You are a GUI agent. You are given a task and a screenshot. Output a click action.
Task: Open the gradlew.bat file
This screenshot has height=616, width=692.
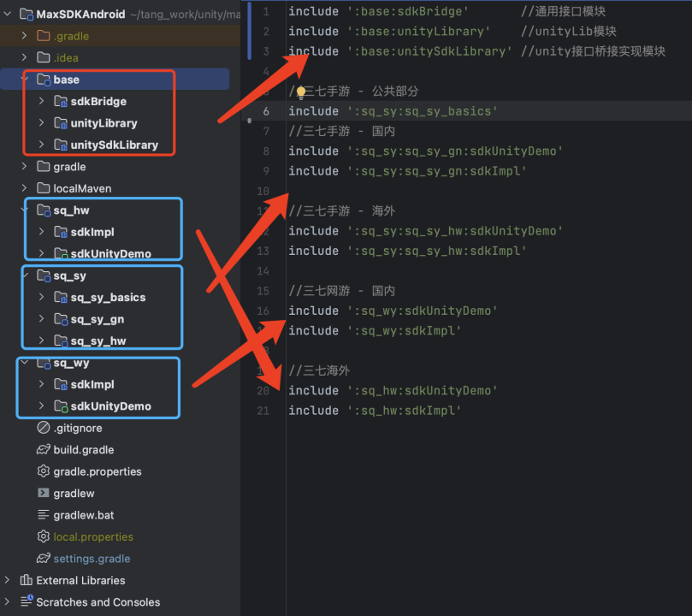click(x=84, y=515)
